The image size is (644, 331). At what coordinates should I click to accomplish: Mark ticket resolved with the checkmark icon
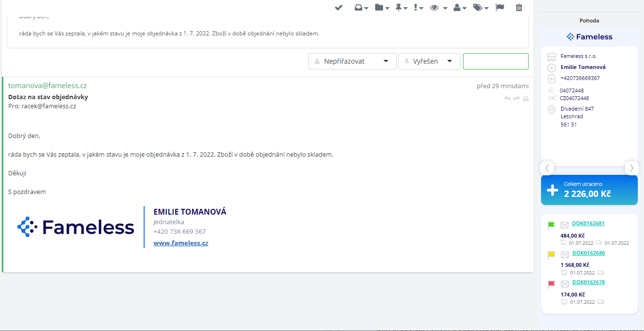point(339,7)
